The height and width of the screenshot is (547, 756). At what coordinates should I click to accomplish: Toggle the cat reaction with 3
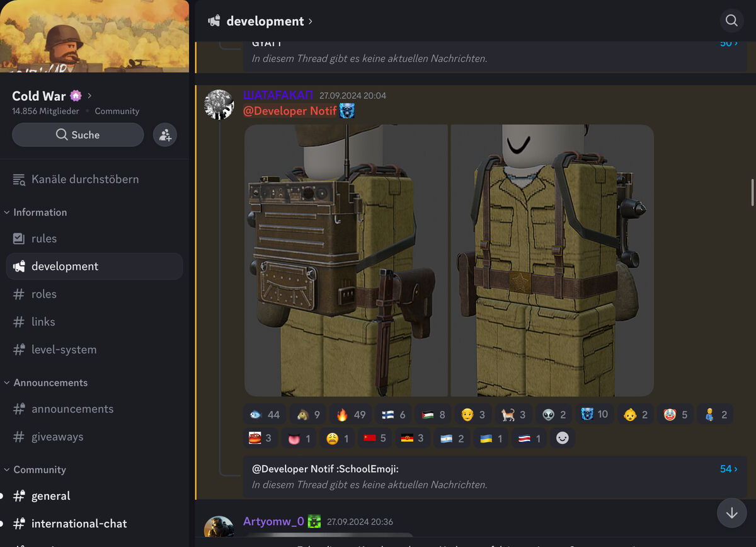(x=513, y=414)
